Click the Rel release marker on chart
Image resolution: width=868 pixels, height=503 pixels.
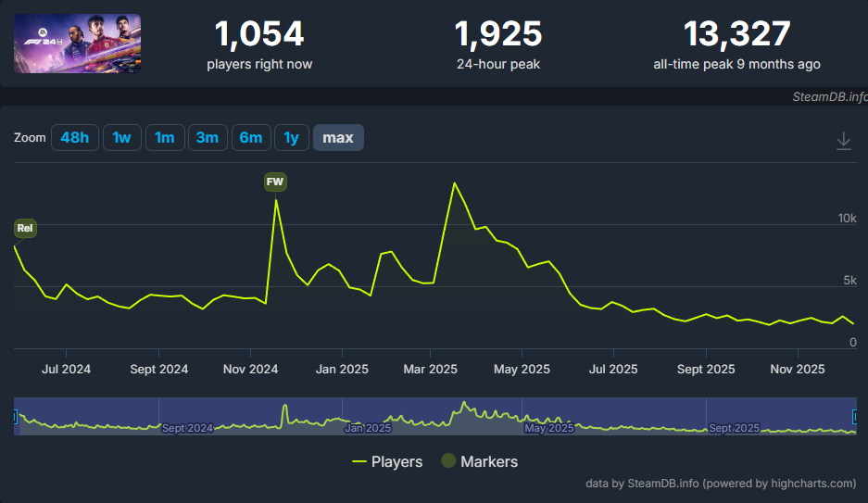(25, 228)
